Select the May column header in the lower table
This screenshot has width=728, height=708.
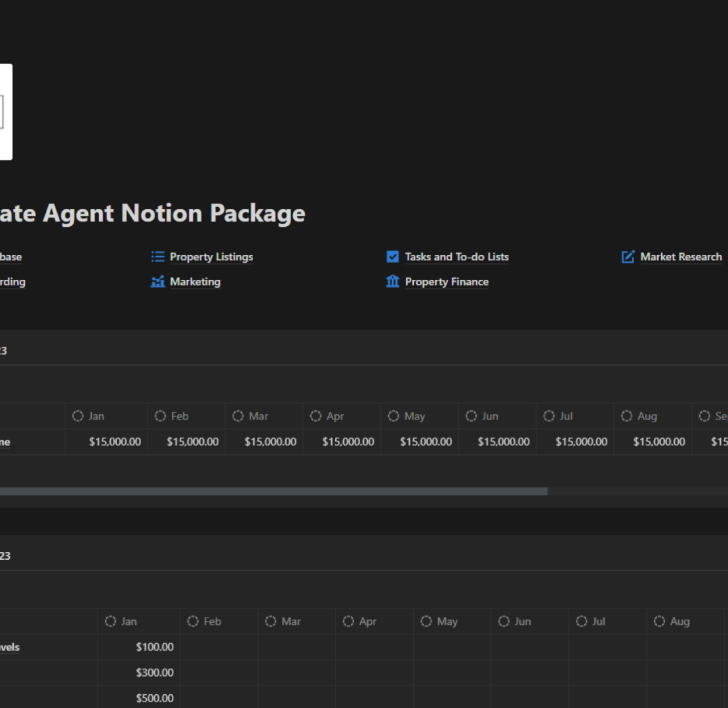[x=453, y=621]
